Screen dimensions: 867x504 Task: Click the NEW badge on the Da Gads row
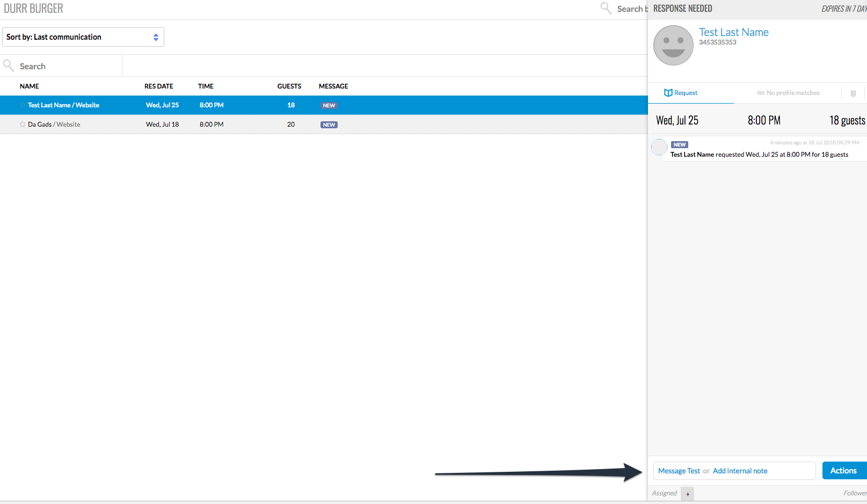point(329,125)
